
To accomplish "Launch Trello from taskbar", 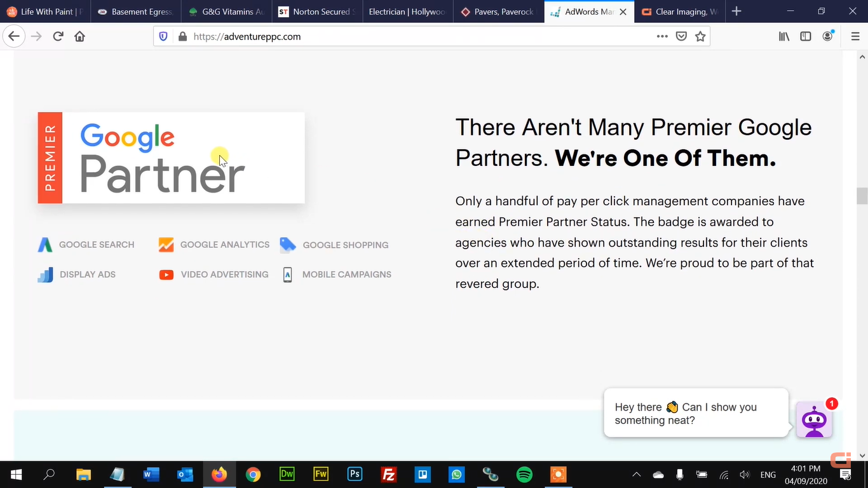I will [423, 475].
